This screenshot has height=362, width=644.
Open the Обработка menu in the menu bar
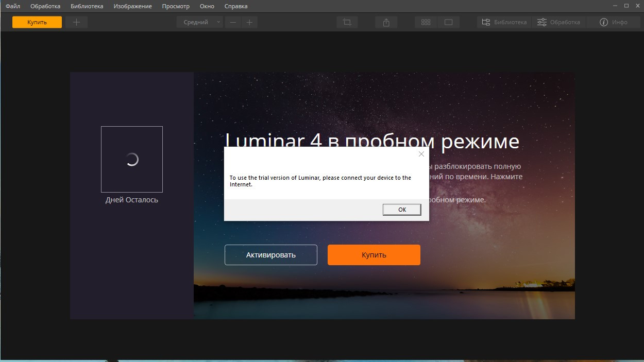pos(45,6)
